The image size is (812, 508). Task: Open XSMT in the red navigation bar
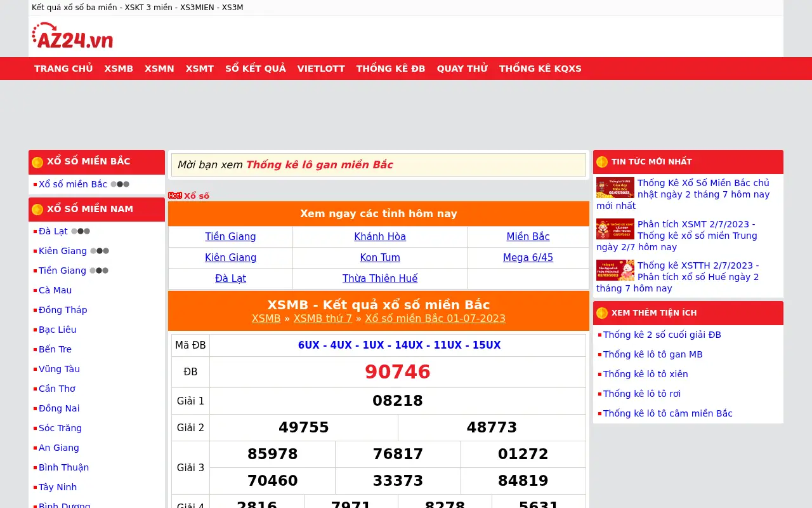[200, 69]
